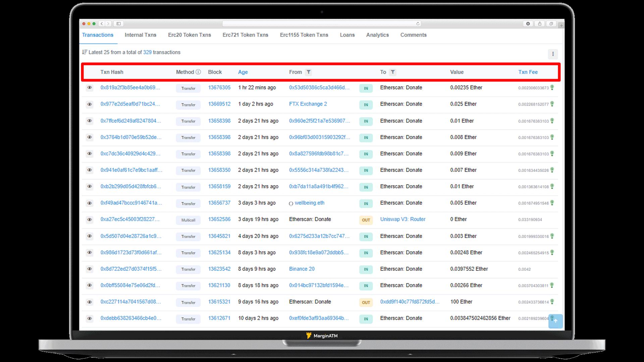The image size is (644, 362).
Task: Open the From column filter
Action: pyautogui.click(x=309, y=72)
